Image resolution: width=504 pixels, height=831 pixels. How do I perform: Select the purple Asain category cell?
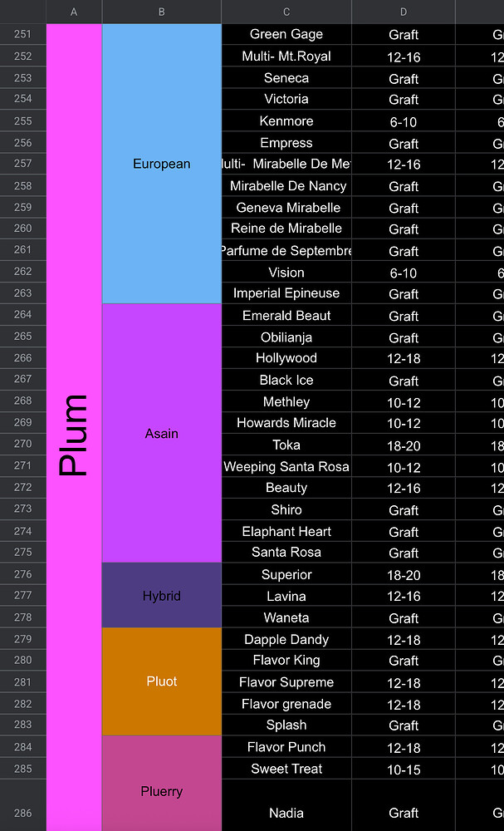pos(161,433)
